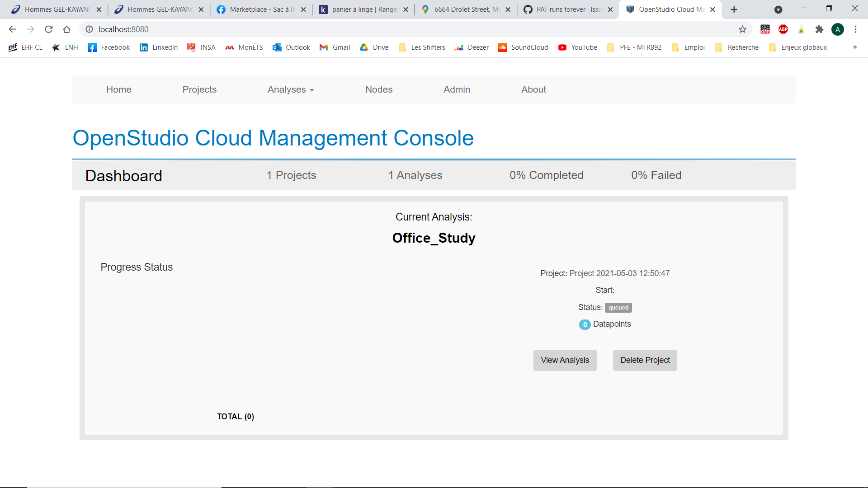Image resolution: width=868 pixels, height=488 pixels.
Task: Click the browser home icon
Action: (x=67, y=29)
